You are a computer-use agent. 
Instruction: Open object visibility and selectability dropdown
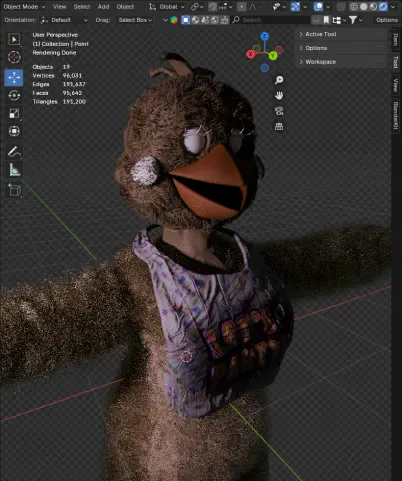[279, 7]
